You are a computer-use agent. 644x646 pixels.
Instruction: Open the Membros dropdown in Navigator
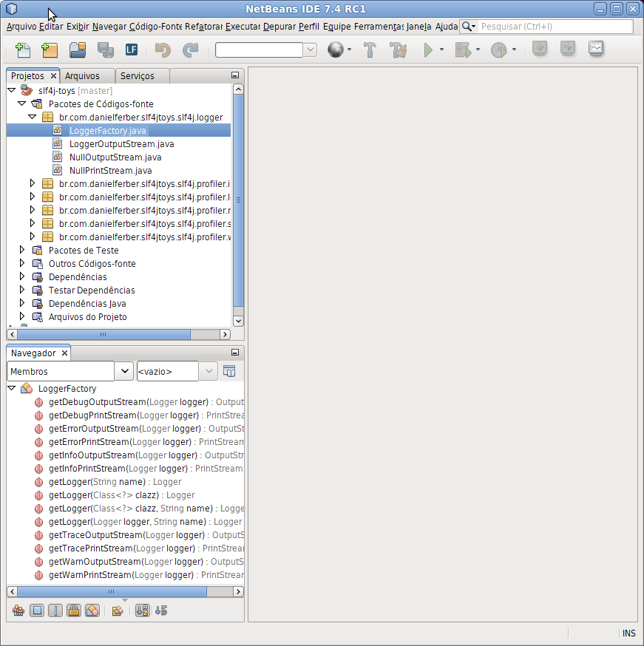(124, 371)
